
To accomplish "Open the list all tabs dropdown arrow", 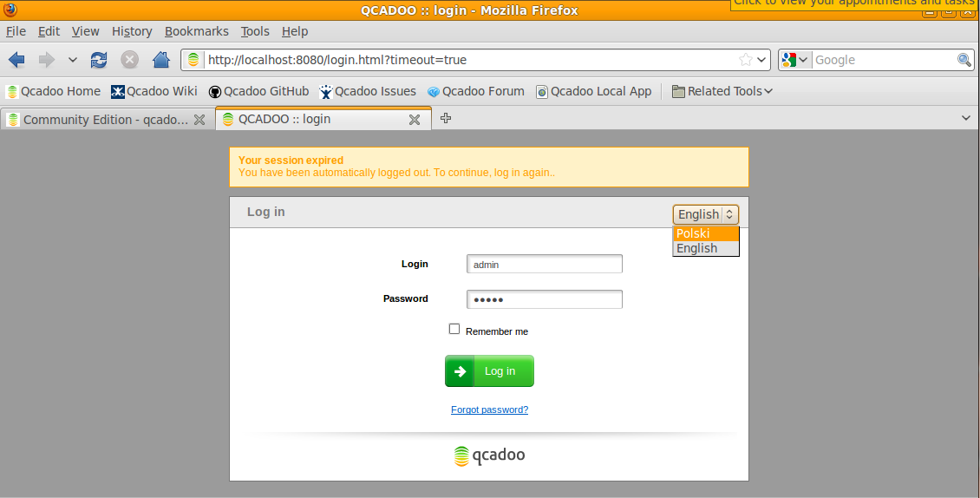I will pos(965,118).
